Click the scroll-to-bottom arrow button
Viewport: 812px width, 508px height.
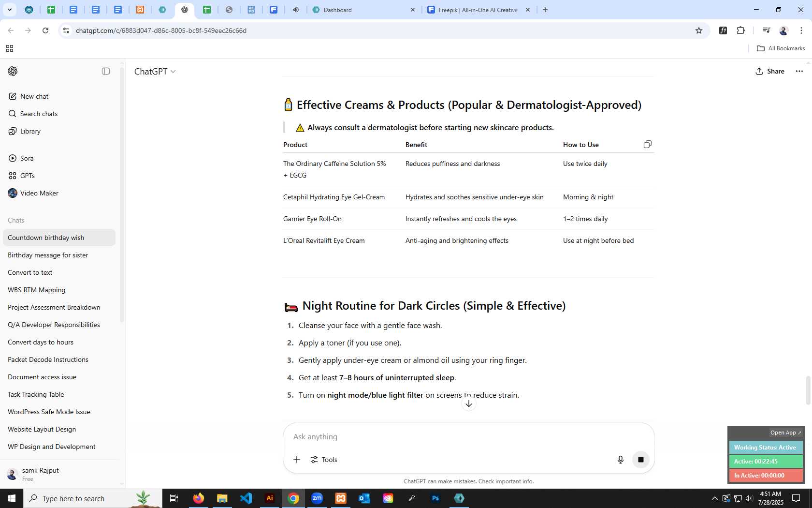tap(468, 403)
